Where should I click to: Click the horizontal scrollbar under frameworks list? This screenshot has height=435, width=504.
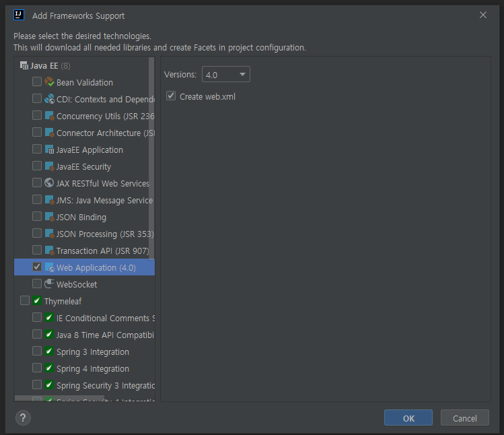coord(59,399)
